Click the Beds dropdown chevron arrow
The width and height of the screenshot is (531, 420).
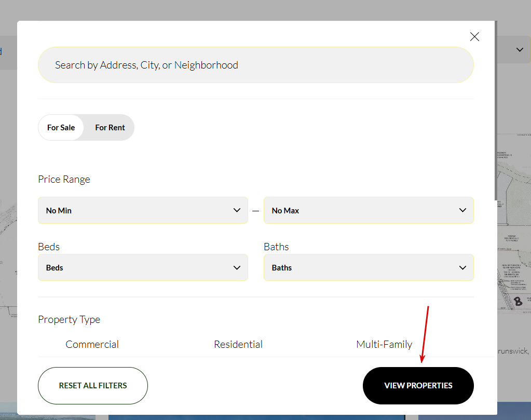[x=237, y=268]
